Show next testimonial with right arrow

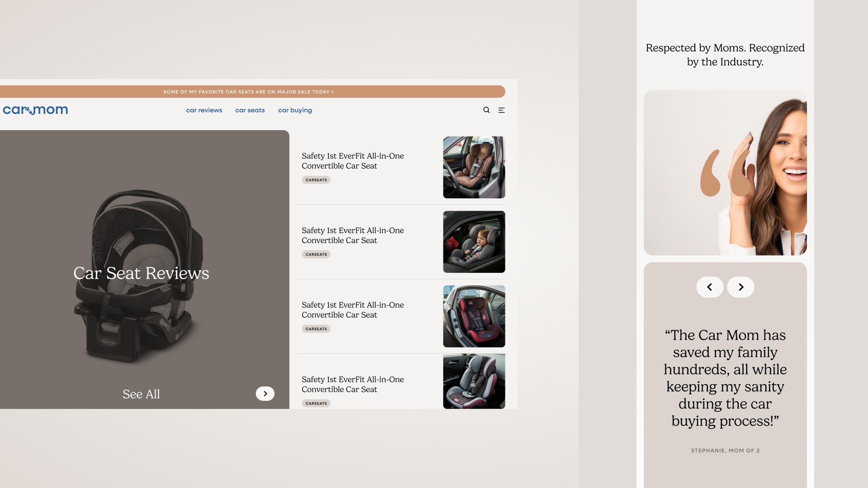tap(741, 287)
